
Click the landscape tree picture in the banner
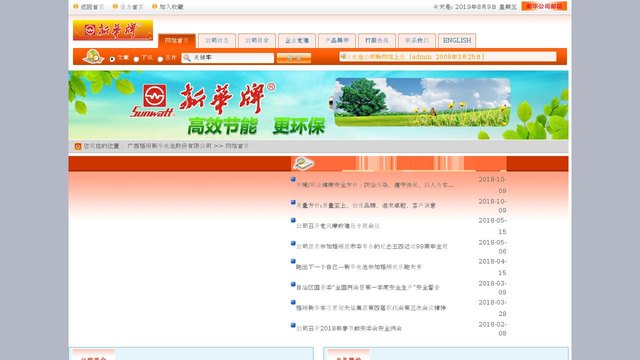point(422,102)
